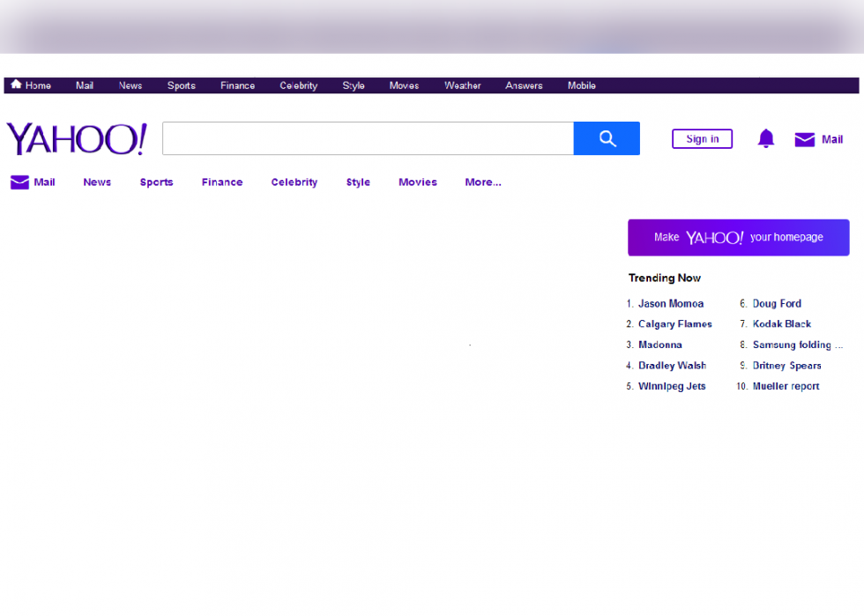This screenshot has width=864, height=616.
Task: Click the envelope icon beside the Mail link below the logo
Action: pos(19,182)
